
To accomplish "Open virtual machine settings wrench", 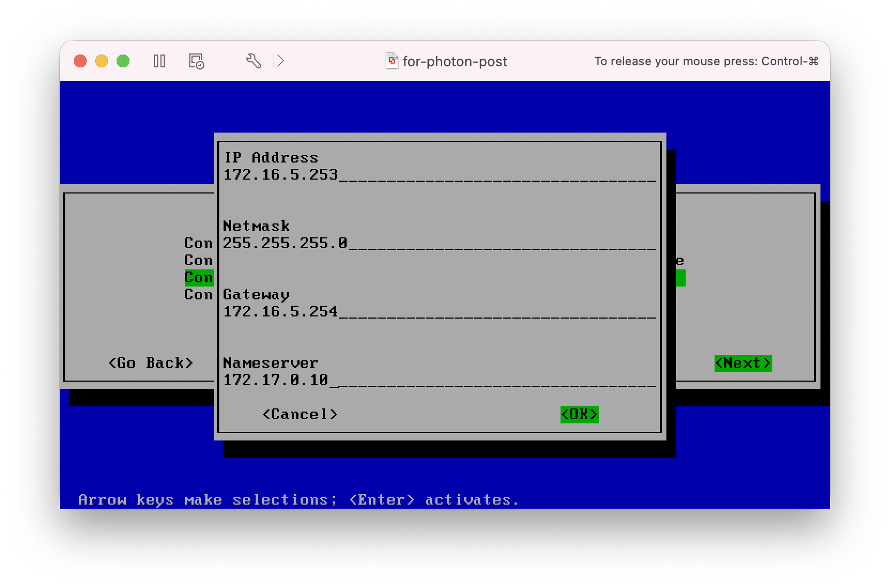I will [254, 61].
